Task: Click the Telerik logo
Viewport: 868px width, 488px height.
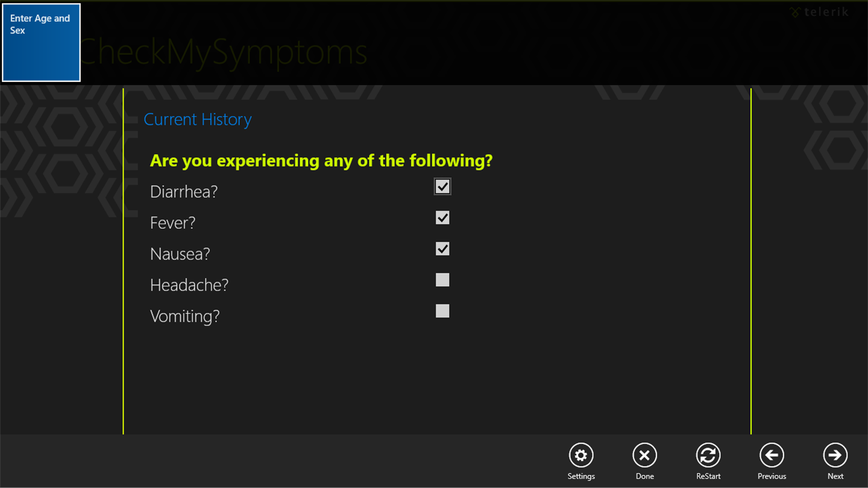Action: point(819,12)
